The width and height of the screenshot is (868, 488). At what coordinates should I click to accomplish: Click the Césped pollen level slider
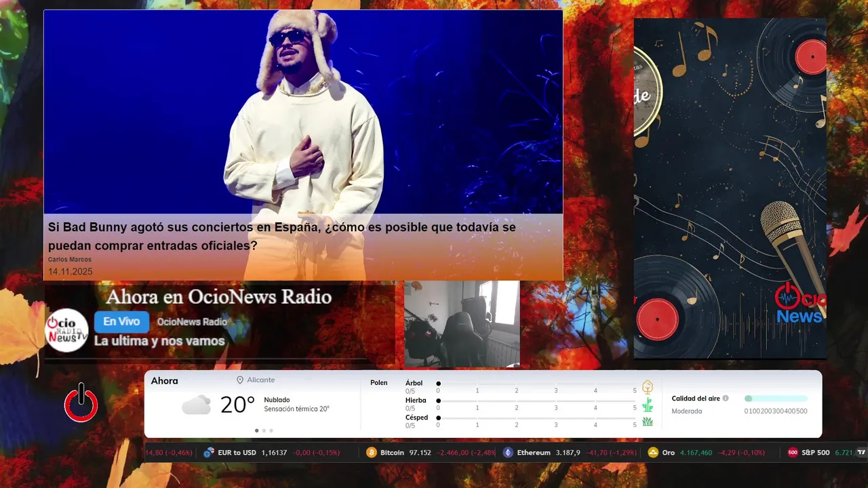tap(536, 418)
